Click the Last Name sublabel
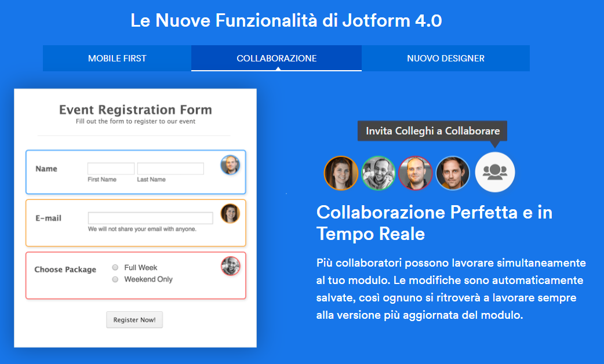Screen dimensions: 604x364 (x=151, y=180)
